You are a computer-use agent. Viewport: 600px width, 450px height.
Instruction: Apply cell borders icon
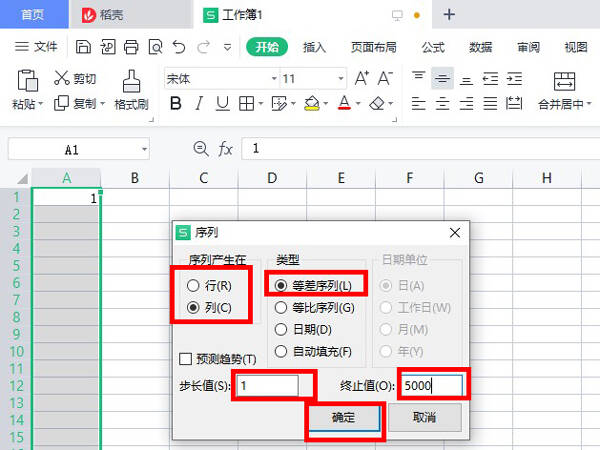click(x=246, y=103)
